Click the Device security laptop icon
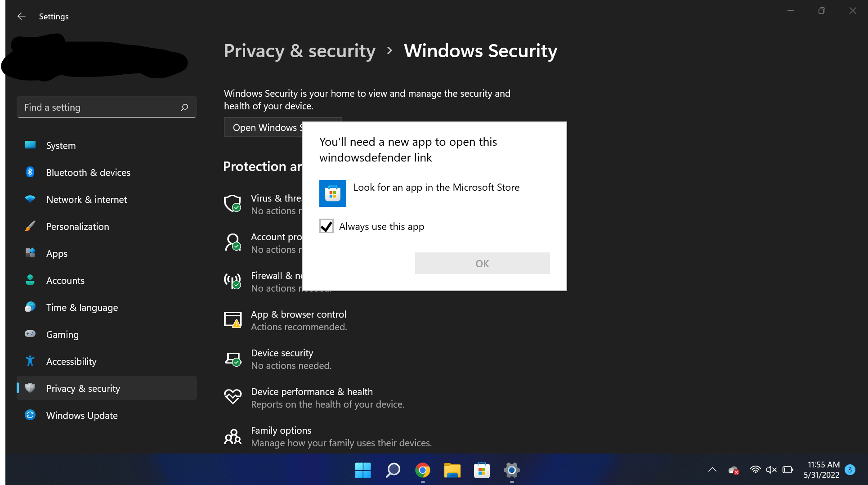This screenshot has width=868, height=485. (233, 359)
